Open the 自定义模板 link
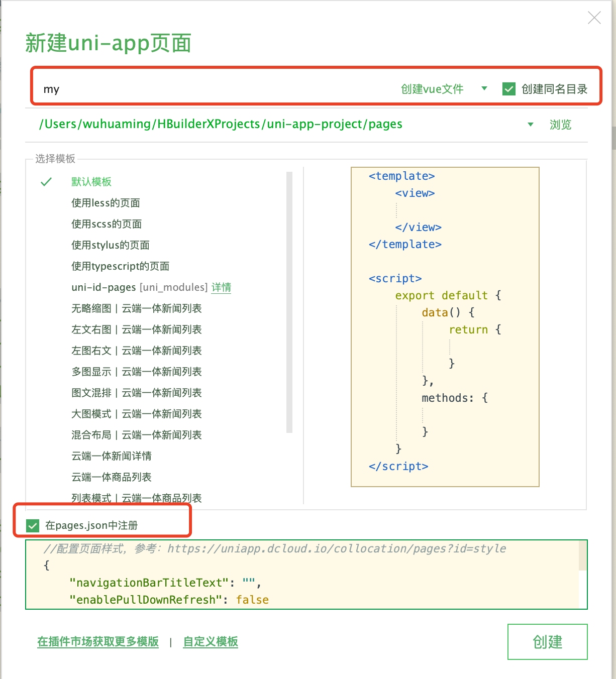The height and width of the screenshot is (679, 616). coord(211,642)
